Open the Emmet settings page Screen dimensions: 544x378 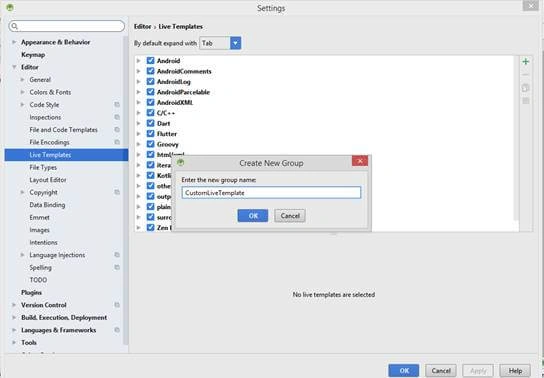(x=40, y=217)
